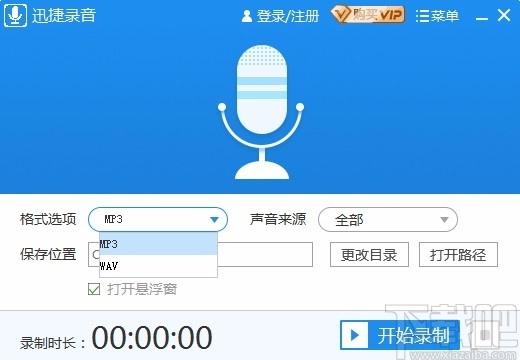Click the 保存位置 label
The image size is (520, 360).
(x=48, y=254)
